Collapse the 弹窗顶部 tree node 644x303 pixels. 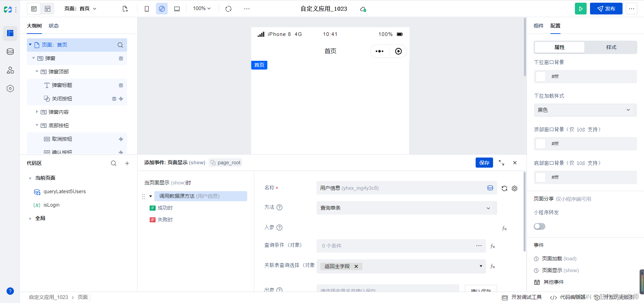pos(37,72)
